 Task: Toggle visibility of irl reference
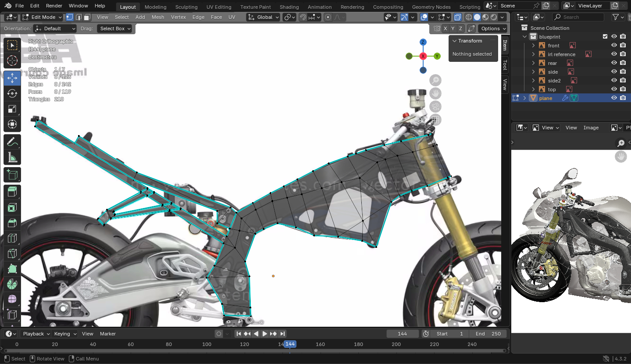[614, 54]
